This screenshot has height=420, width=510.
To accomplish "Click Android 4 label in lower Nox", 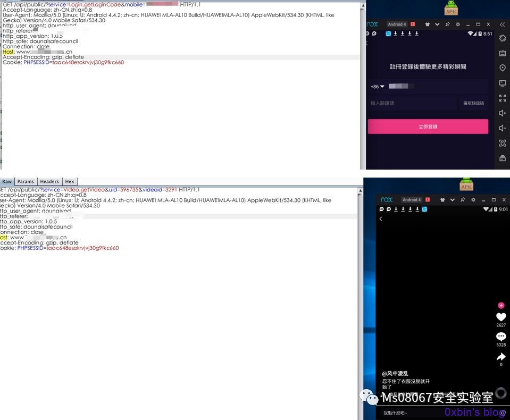I will coord(412,200).
